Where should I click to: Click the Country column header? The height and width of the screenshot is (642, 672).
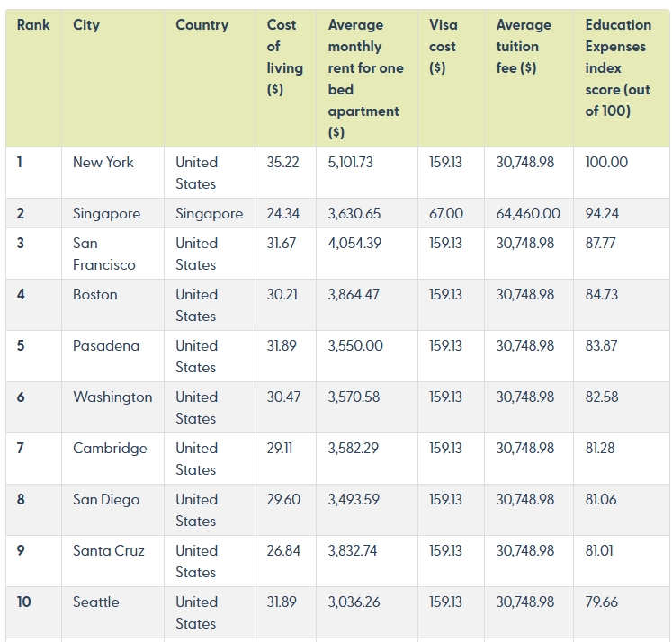(x=202, y=25)
